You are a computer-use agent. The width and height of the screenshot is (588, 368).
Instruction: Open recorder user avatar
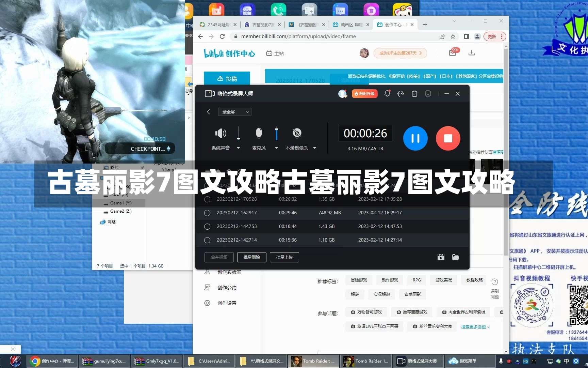[342, 94]
